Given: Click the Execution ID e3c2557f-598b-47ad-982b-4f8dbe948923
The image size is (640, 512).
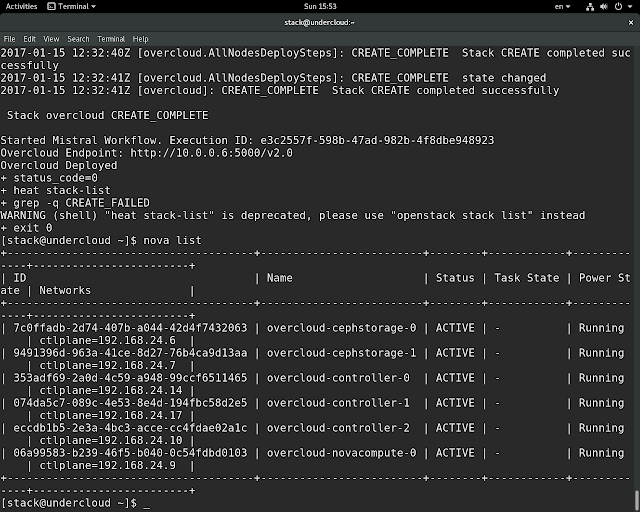Looking at the screenshot, I should (377, 140).
